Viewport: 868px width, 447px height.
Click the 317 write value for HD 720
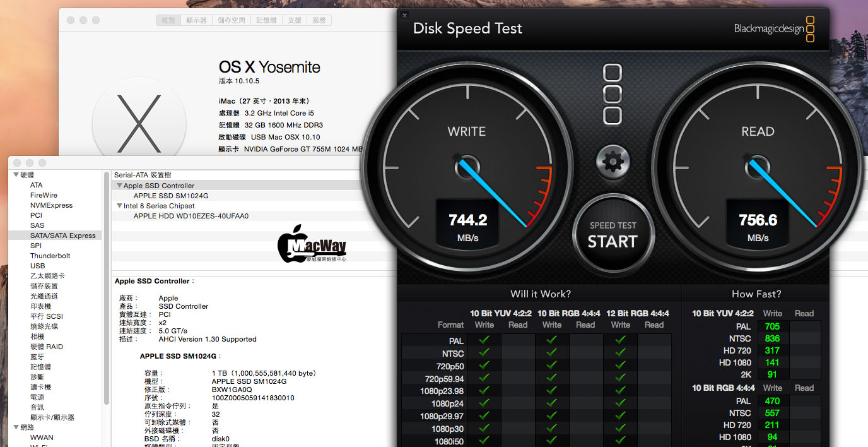772,350
